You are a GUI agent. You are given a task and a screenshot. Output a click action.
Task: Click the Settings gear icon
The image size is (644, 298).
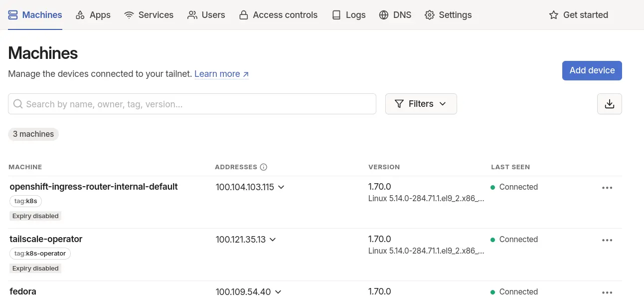coord(429,15)
